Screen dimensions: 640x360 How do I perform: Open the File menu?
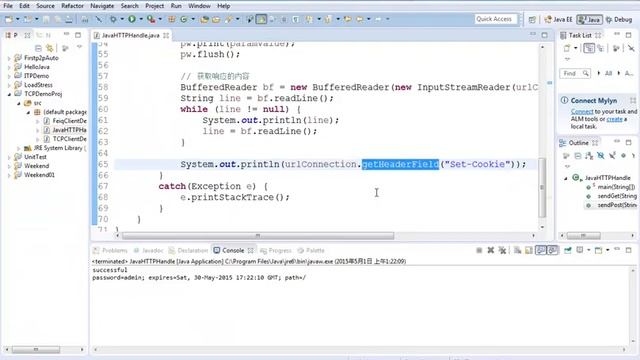click(8, 6)
